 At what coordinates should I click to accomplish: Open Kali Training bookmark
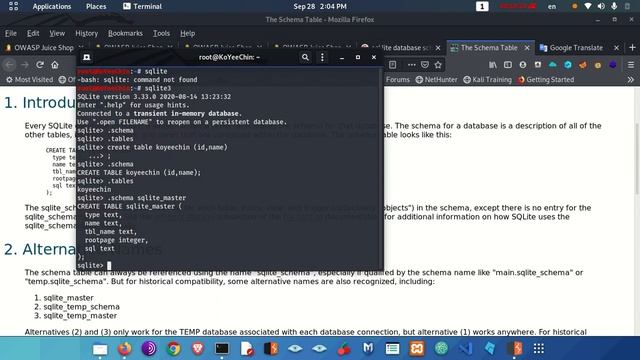[487, 80]
